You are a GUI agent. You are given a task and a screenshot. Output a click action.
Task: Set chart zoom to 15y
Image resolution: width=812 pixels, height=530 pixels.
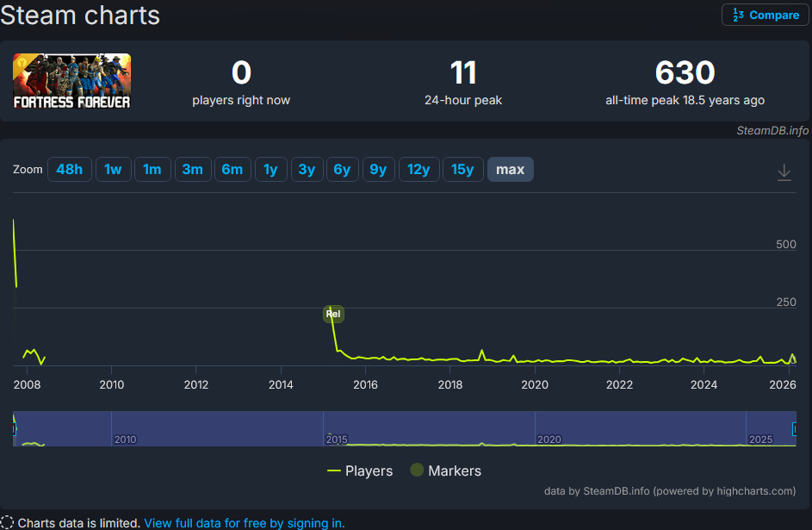(x=463, y=170)
